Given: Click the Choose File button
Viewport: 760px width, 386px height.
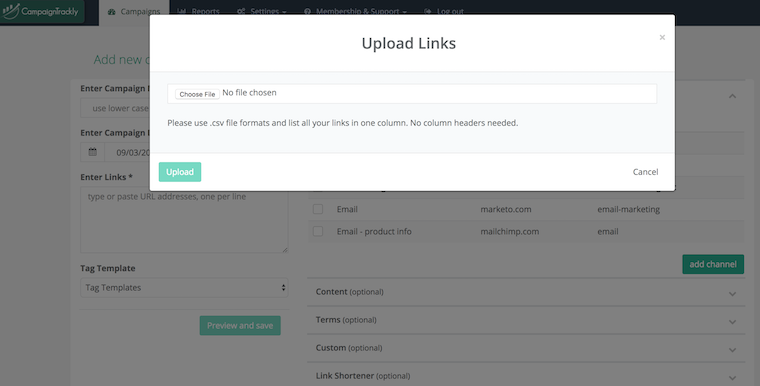Looking at the screenshot, I should coord(197,94).
